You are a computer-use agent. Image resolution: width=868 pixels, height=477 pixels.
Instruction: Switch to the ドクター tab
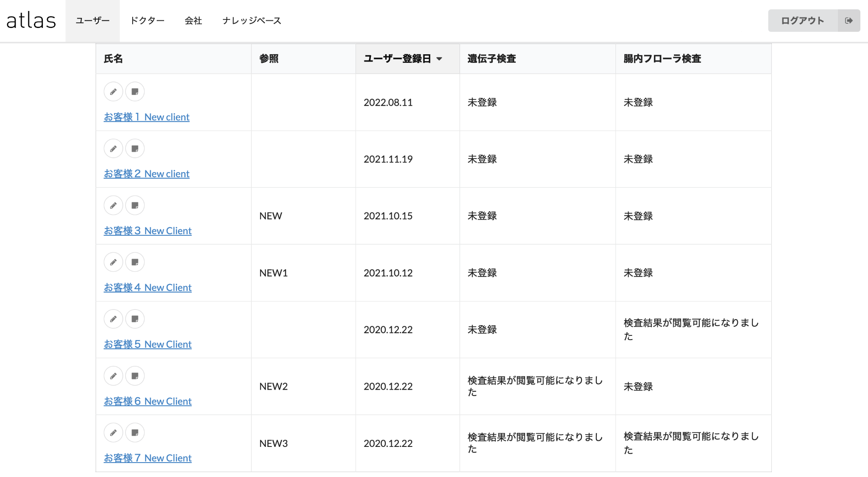pos(147,20)
